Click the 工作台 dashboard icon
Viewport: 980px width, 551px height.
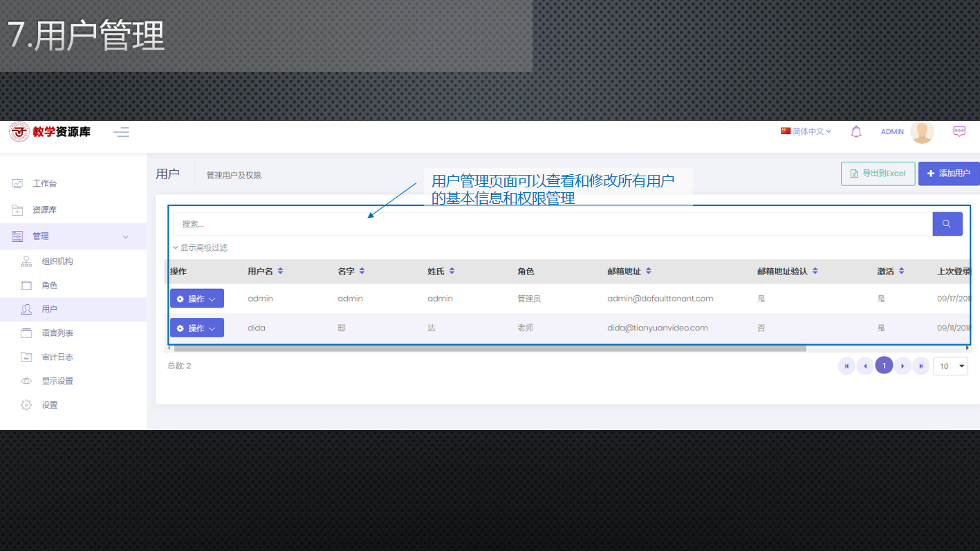[x=17, y=184]
